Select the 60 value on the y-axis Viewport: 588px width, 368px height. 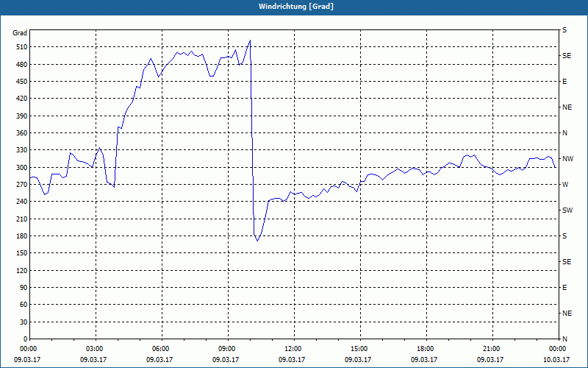23,305
